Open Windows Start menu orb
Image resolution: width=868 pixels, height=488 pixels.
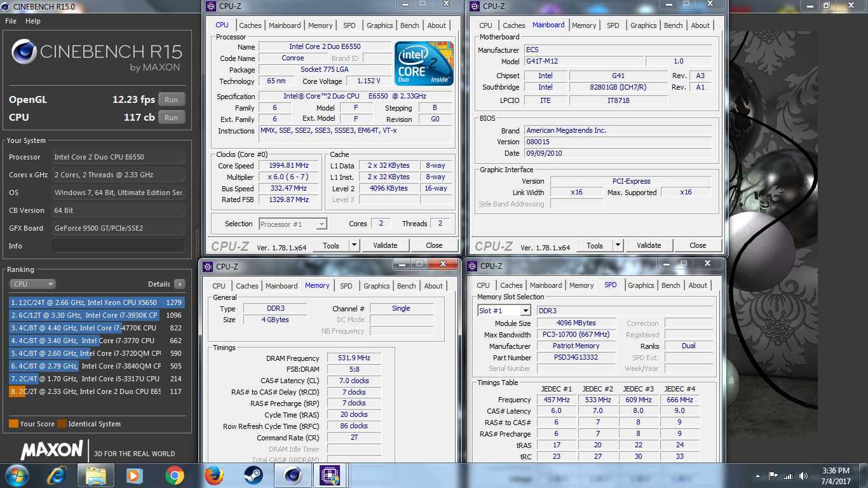16,475
